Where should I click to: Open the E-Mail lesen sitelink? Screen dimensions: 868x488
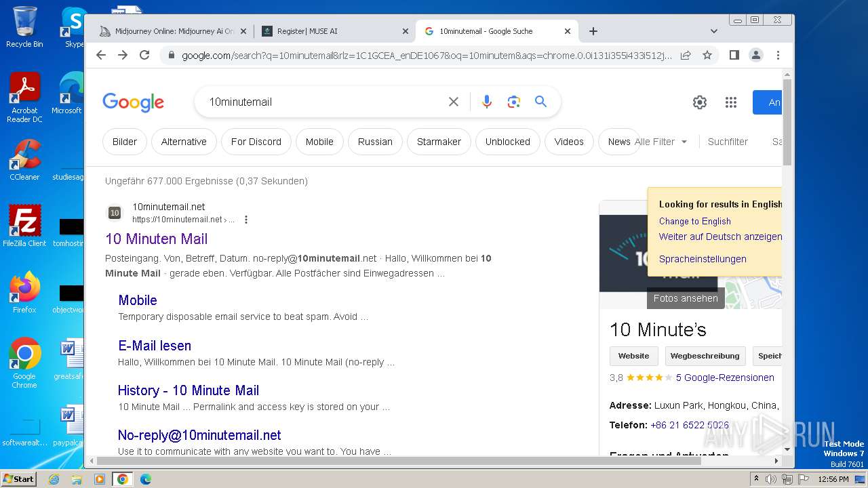(x=155, y=346)
